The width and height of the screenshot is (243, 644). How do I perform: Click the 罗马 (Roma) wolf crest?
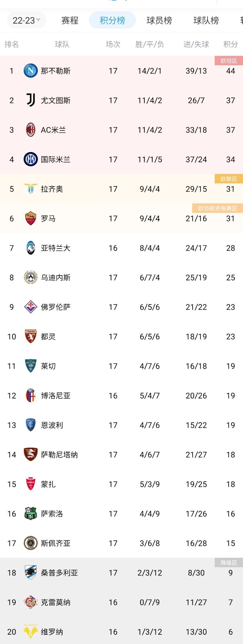click(x=30, y=218)
